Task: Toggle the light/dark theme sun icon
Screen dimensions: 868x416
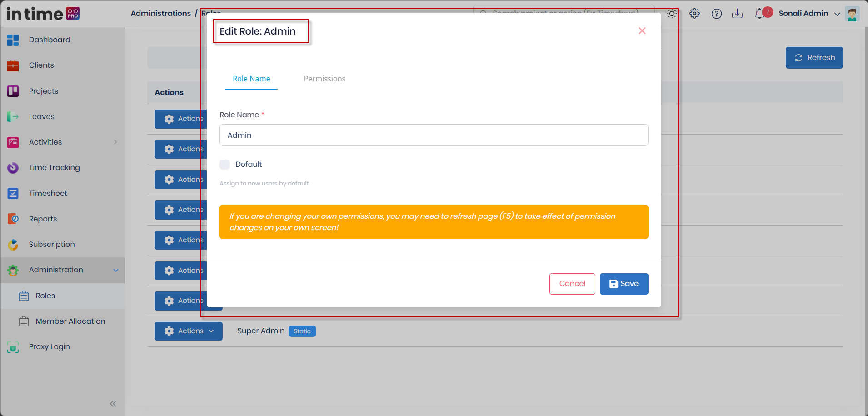Action: [x=672, y=14]
